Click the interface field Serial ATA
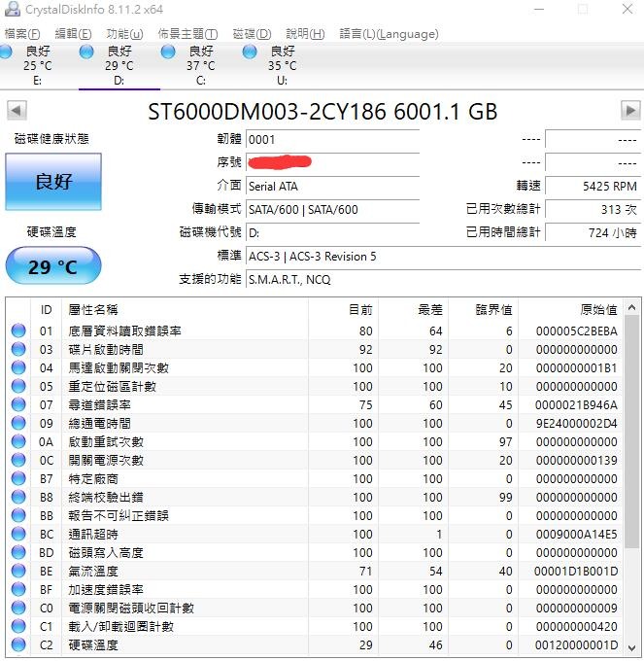Image resolution: width=644 pixels, height=661 pixels. pos(332,187)
